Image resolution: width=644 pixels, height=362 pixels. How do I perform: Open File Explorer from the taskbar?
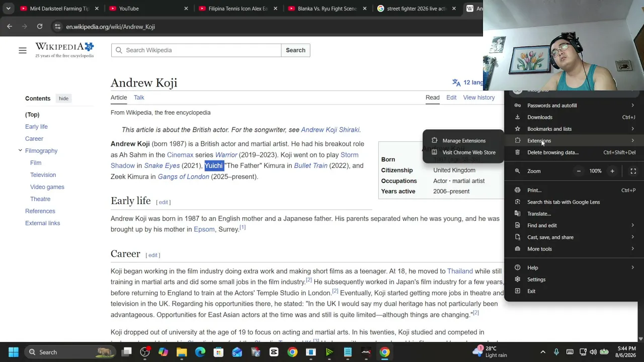click(182, 352)
